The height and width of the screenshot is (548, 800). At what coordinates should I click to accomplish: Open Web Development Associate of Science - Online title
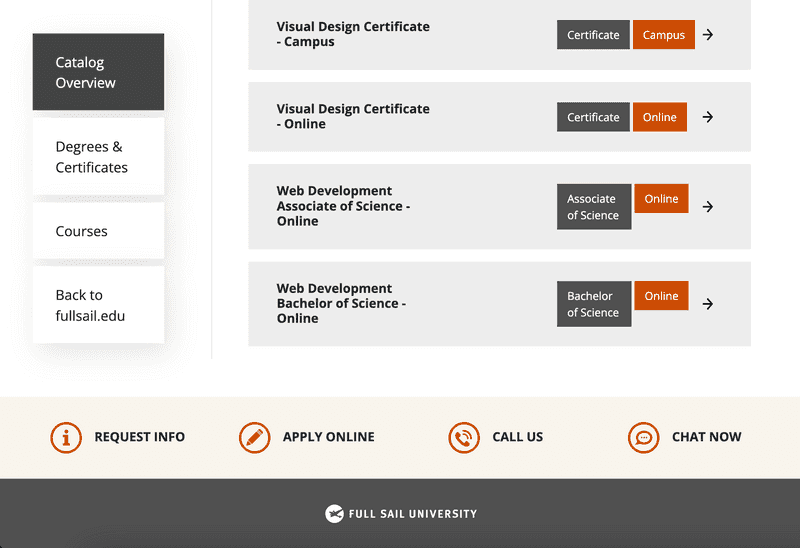pyautogui.click(x=343, y=206)
